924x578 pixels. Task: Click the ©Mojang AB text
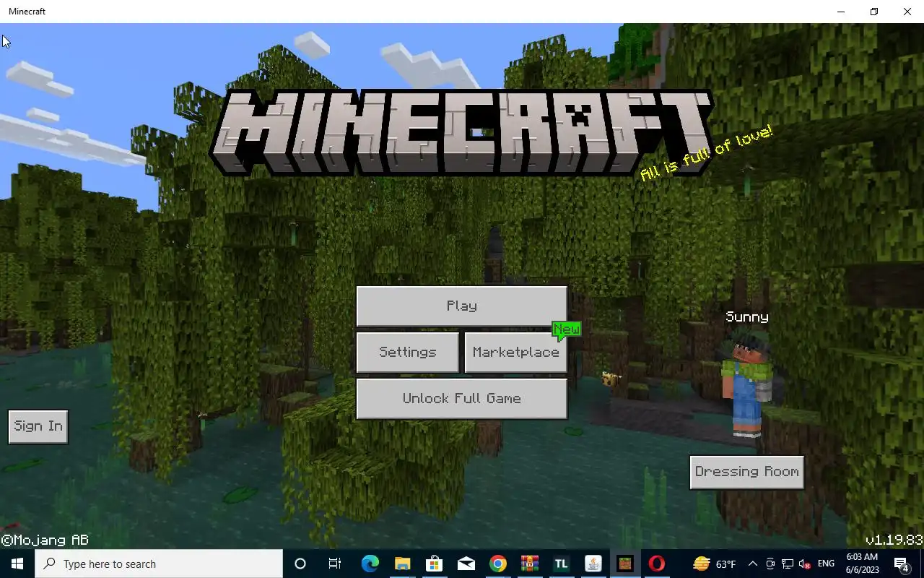[45, 540]
